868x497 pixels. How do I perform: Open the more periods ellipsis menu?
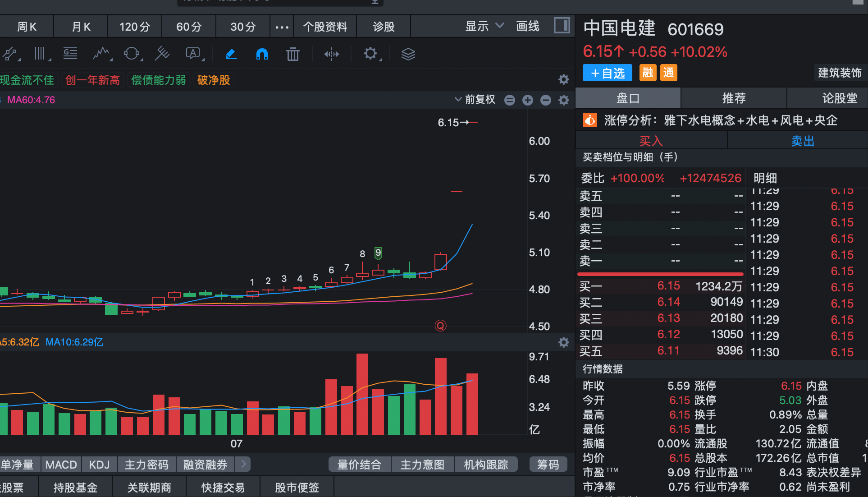click(x=282, y=27)
